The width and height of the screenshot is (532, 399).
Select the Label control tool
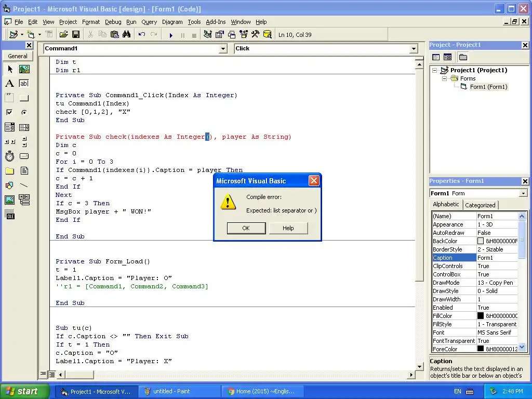(x=10, y=84)
